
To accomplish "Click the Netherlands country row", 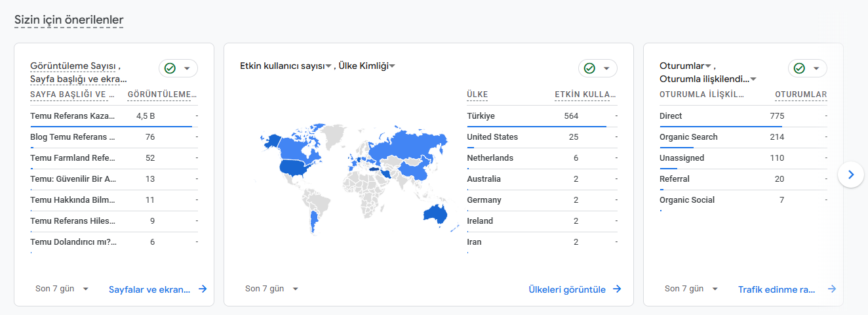I will coord(542,158).
